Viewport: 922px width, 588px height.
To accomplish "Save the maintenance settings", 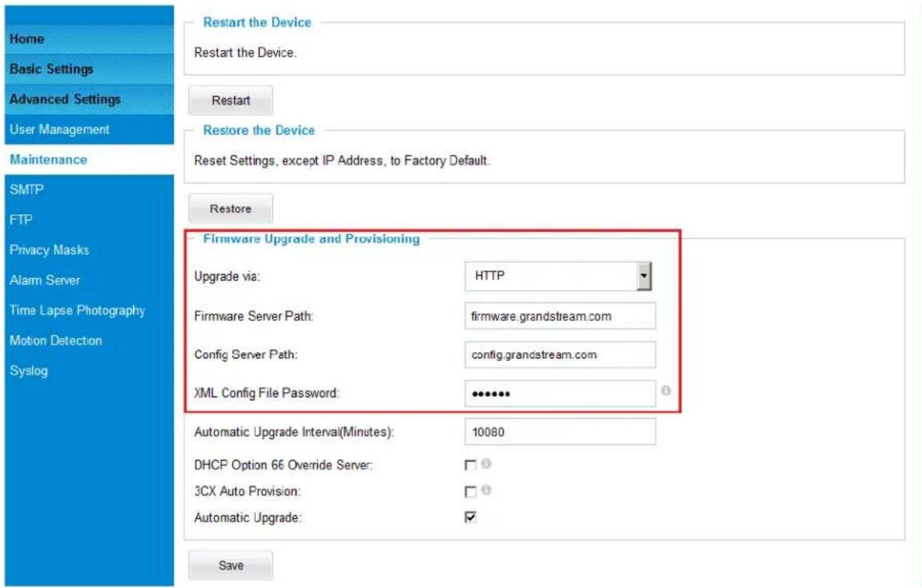I will (230, 566).
